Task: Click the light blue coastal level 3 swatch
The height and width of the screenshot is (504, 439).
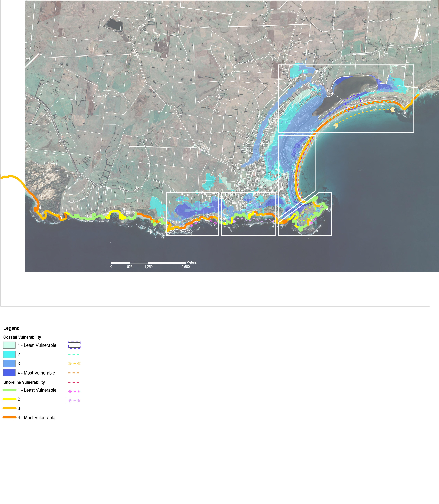Action: (9, 363)
